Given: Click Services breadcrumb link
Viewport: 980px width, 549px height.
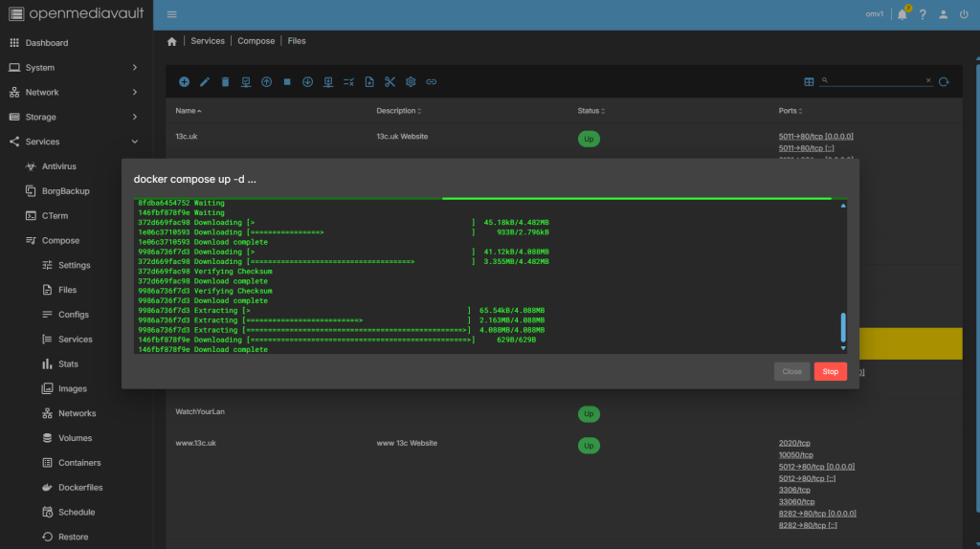Looking at the screenshot, I should [x=208, y=41].
